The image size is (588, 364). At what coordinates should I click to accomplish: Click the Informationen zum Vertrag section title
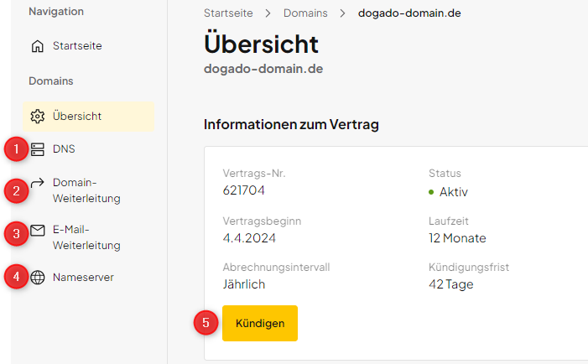click(x=291, y=125)
